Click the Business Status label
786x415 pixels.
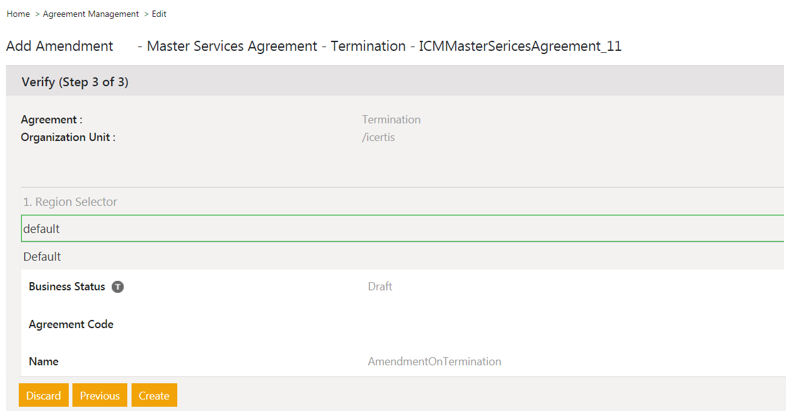coord(66,287)
